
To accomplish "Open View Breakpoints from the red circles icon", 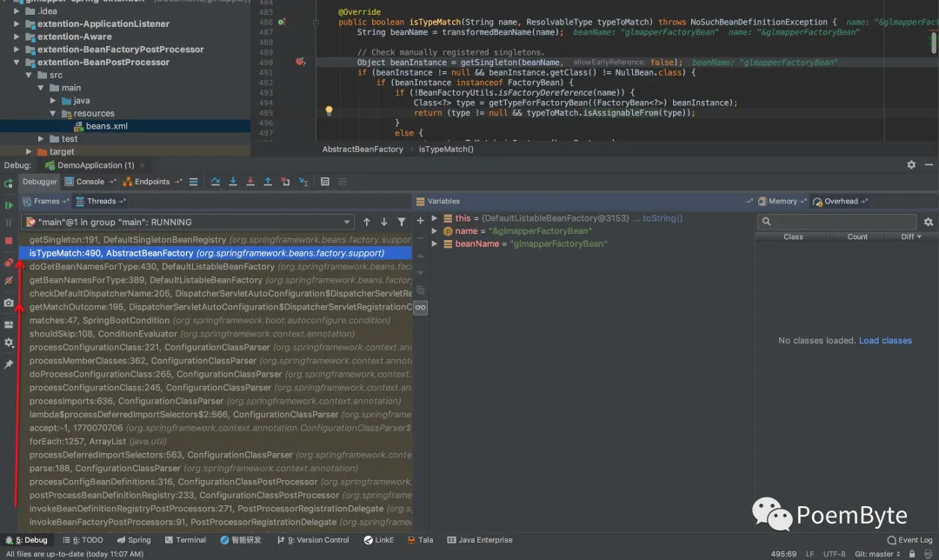I will click(9, 263).
